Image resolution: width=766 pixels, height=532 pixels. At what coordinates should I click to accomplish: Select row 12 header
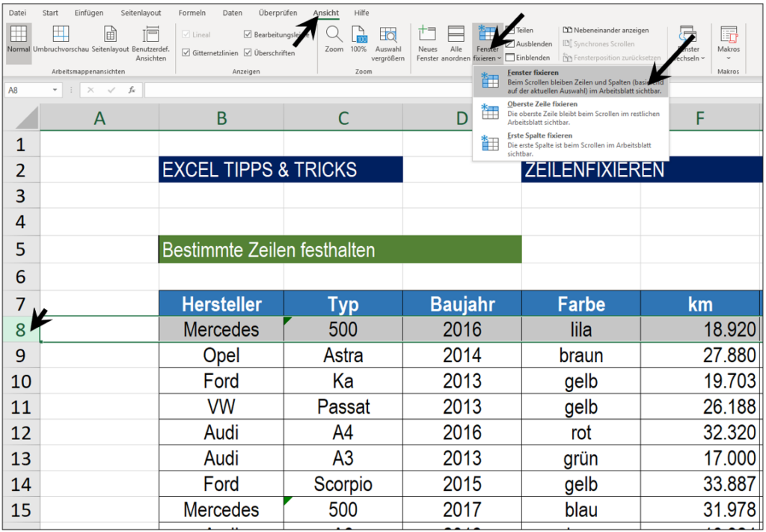[20, 432]
